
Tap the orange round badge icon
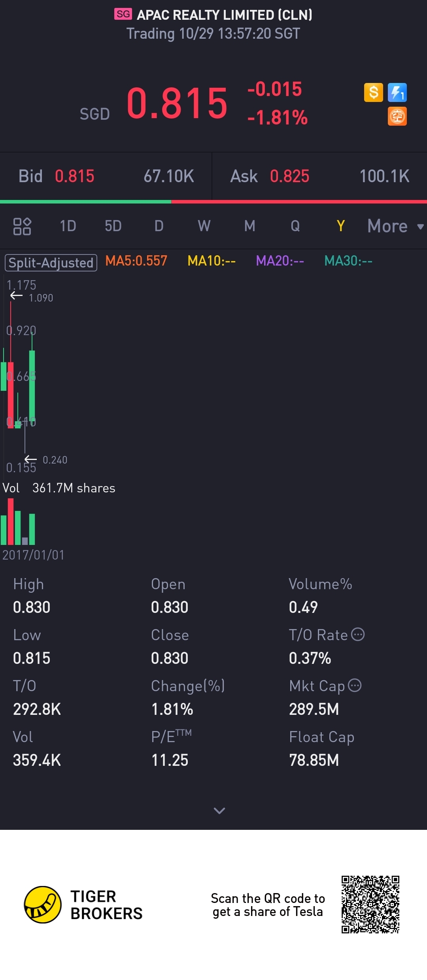click(397, 117)
